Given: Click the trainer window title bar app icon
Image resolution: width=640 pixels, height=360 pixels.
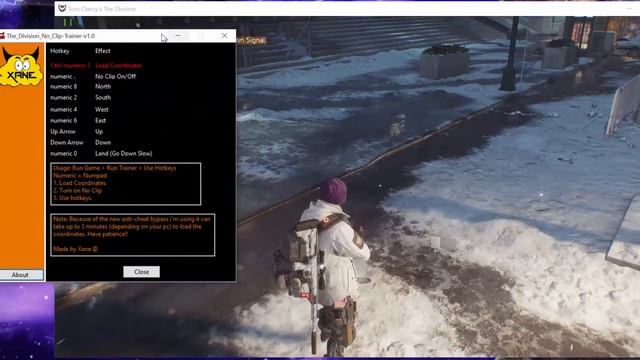Looking at the screenshot, I should tap(2, 36).
